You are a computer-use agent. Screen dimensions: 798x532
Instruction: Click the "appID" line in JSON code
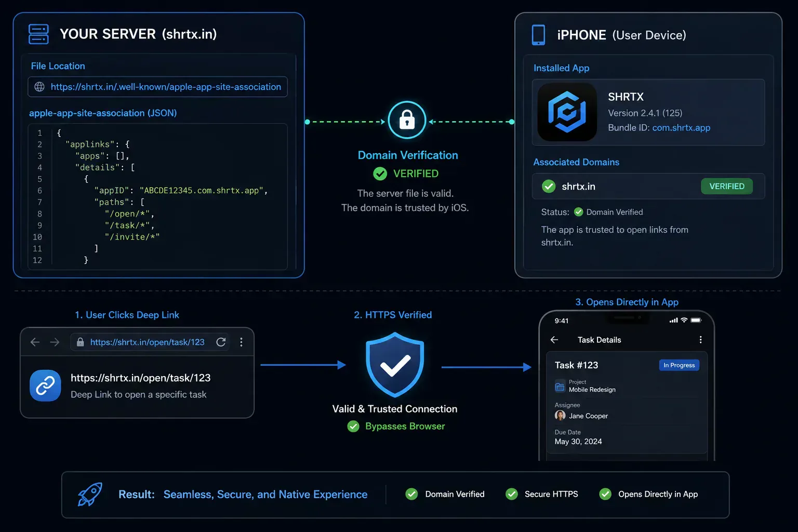pyautogui.click(x=181, y=191)
